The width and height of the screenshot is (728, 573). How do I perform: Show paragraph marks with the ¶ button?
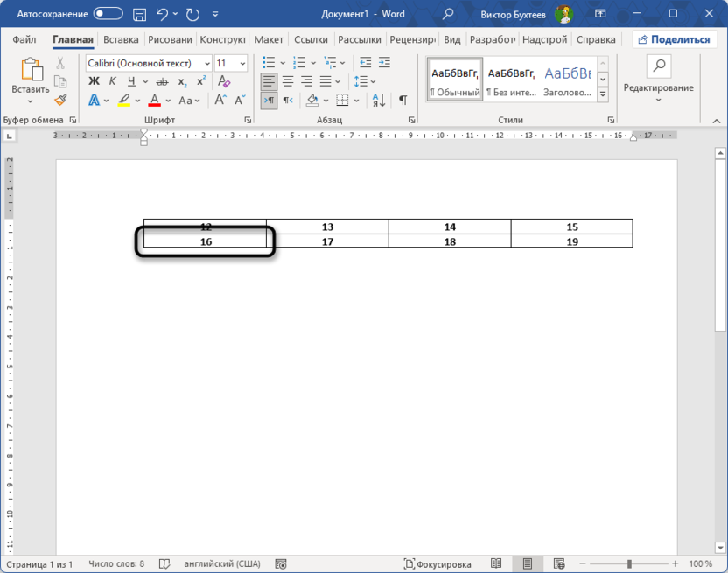(402, 101)
